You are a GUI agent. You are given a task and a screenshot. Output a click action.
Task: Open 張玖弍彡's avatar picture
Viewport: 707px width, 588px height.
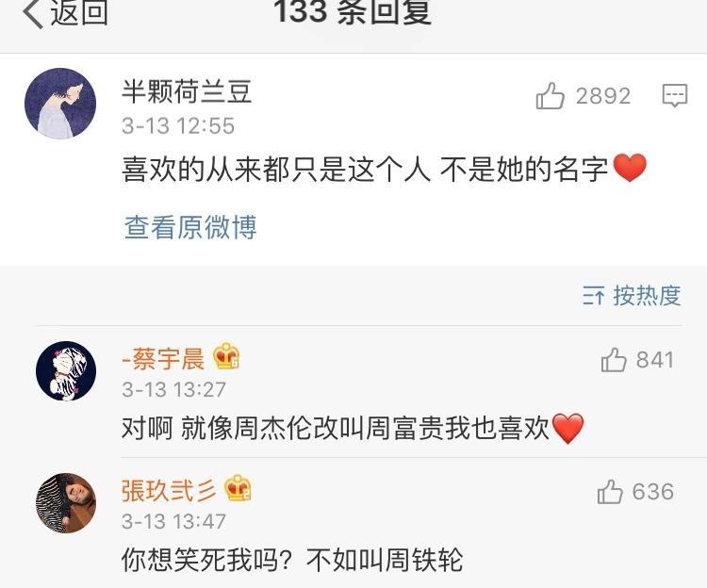(66, 503)
